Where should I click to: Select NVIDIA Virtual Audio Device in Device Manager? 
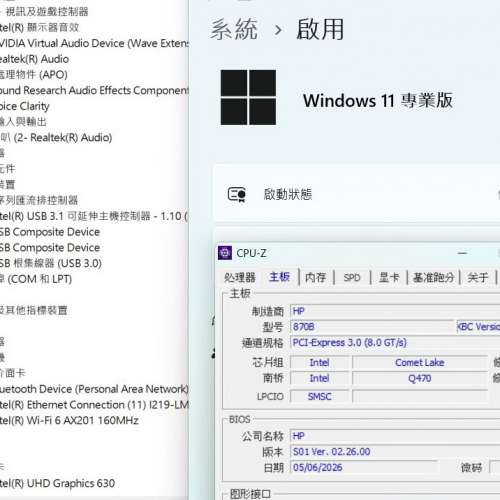pyautogui.click(x=94, y=43)
